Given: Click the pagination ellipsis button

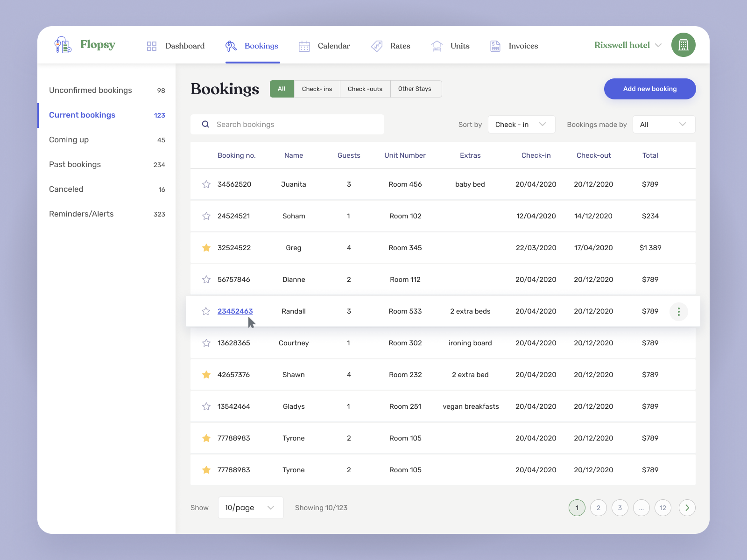Looking at the screenshot, I should [x=641, y=508].
